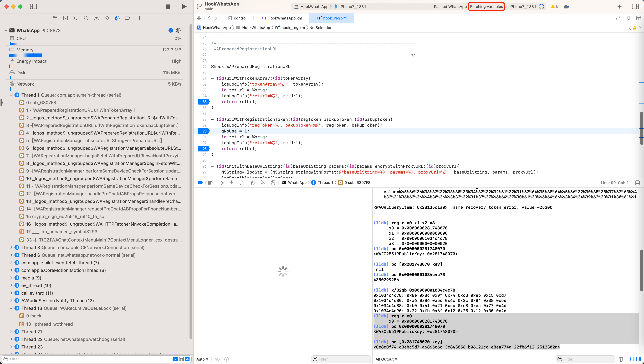Adjust editor options list icon
This screenshot has height=364, width=644.
point(626,18)
